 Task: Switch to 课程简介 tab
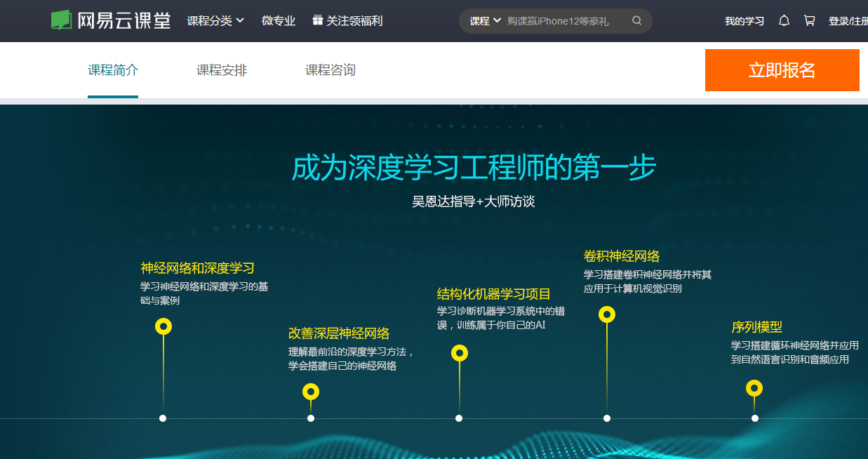[x=113, y=70]
